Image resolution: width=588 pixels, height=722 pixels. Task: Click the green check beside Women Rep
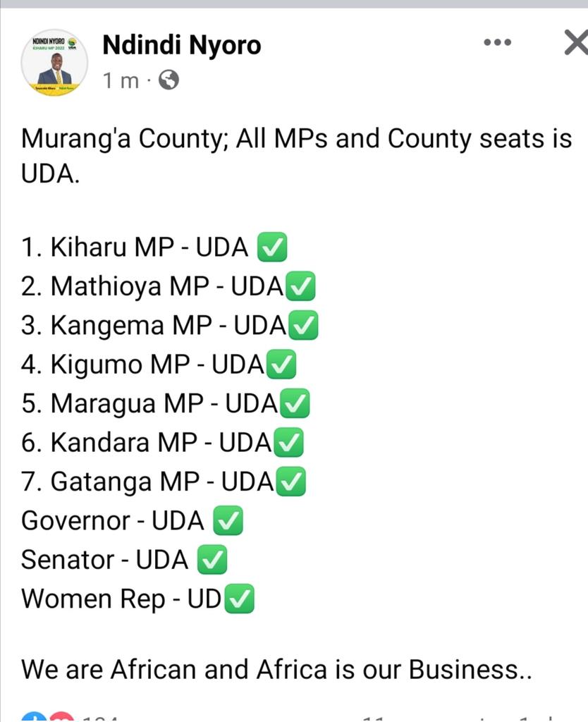tap(239, 599)
